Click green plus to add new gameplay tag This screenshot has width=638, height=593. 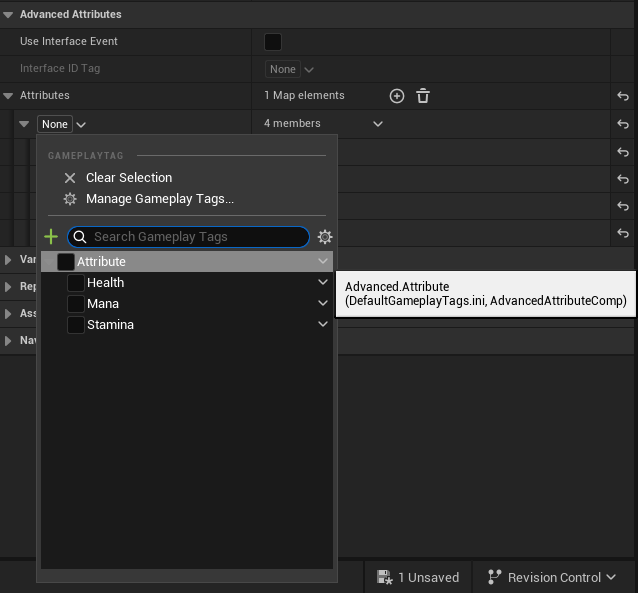[x=51, y=236]
